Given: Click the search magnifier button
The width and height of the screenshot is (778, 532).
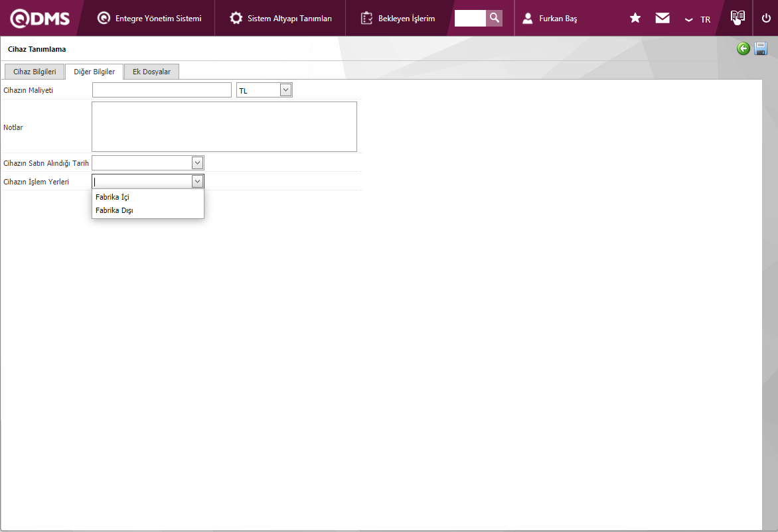Looking at the screenshot, I should pyautogui.click(x=494, y=18).
